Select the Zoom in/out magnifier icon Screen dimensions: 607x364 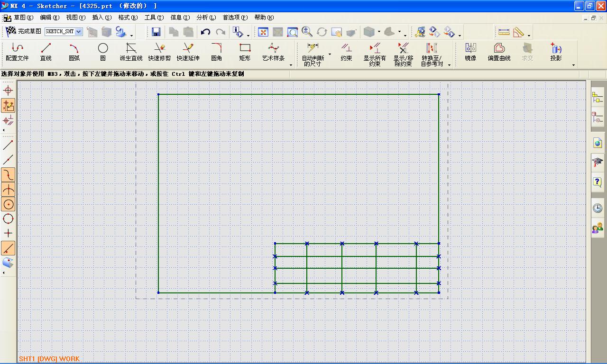click(x=307, y=32)
